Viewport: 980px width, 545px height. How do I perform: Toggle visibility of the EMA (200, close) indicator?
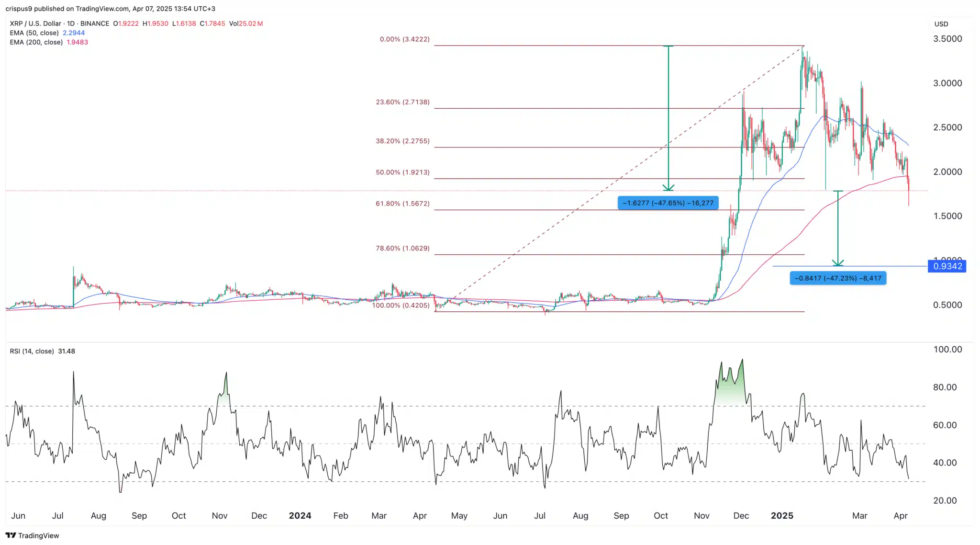point(36,42)
